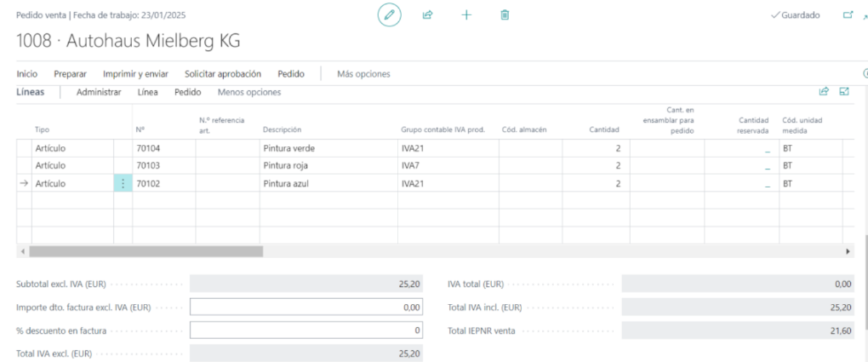Click quantity 2 in Pintura verde row

(x=597, y=148)
